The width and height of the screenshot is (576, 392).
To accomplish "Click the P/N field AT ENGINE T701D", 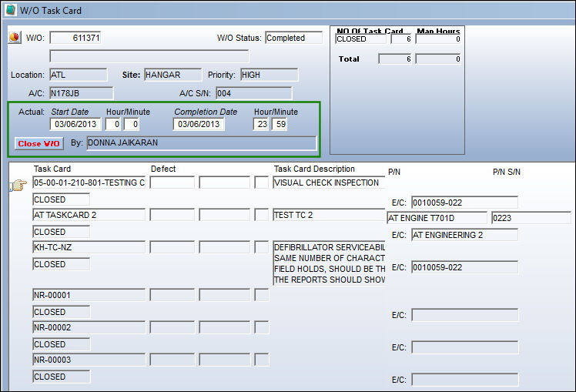I will (x=437, y=218).
